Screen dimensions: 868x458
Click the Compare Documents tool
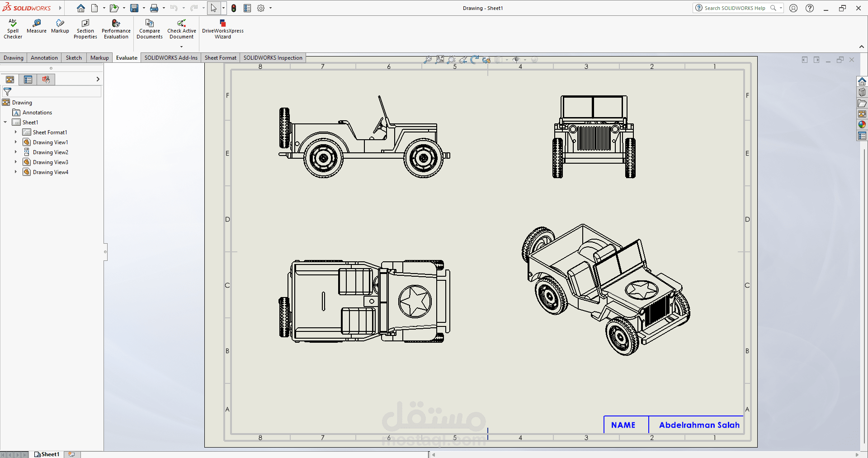tap(149, 28)
